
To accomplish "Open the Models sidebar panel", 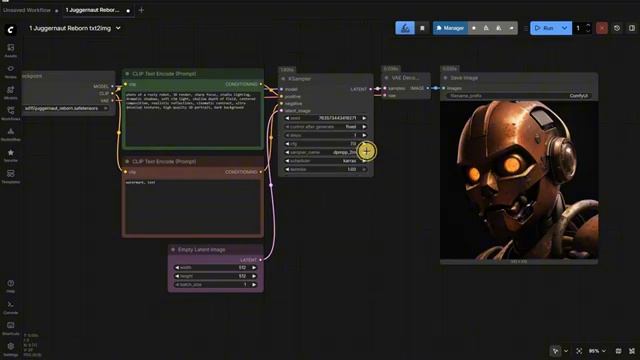I will [x=11, y=93].
